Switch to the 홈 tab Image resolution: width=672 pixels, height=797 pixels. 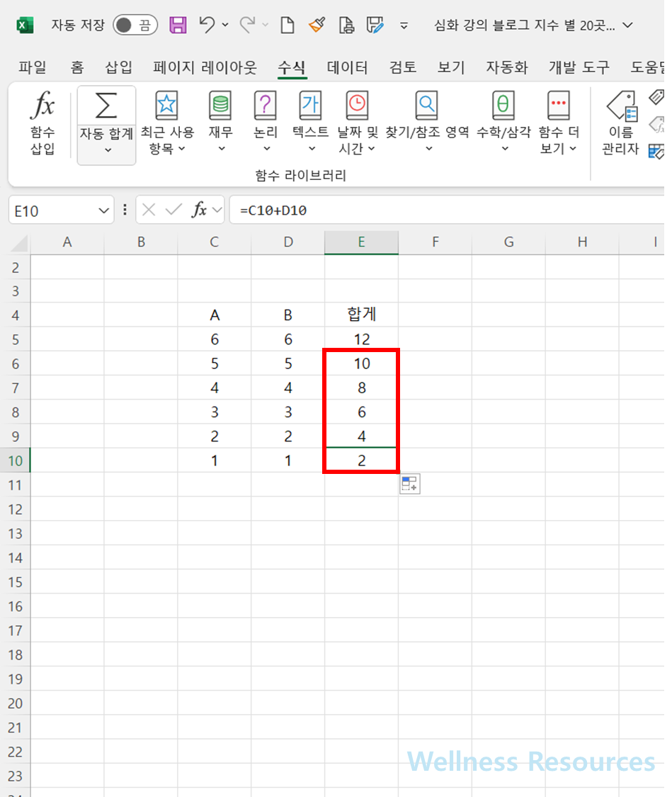click(76, 67)
